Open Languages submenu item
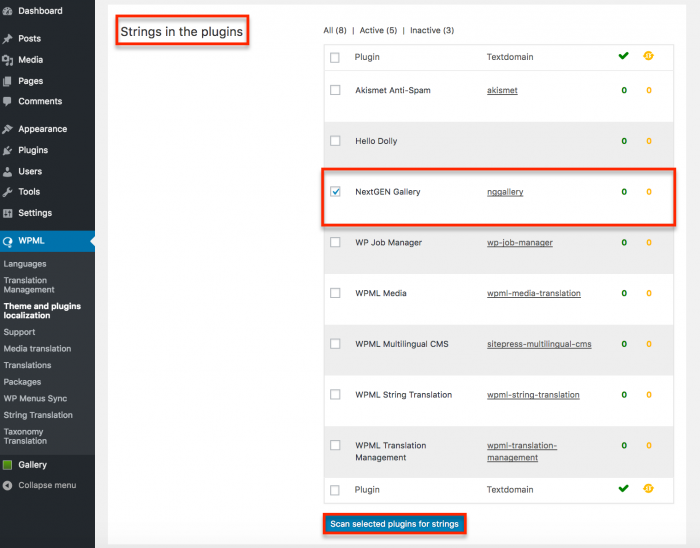 pyautogui.click(x=25, y=264)
